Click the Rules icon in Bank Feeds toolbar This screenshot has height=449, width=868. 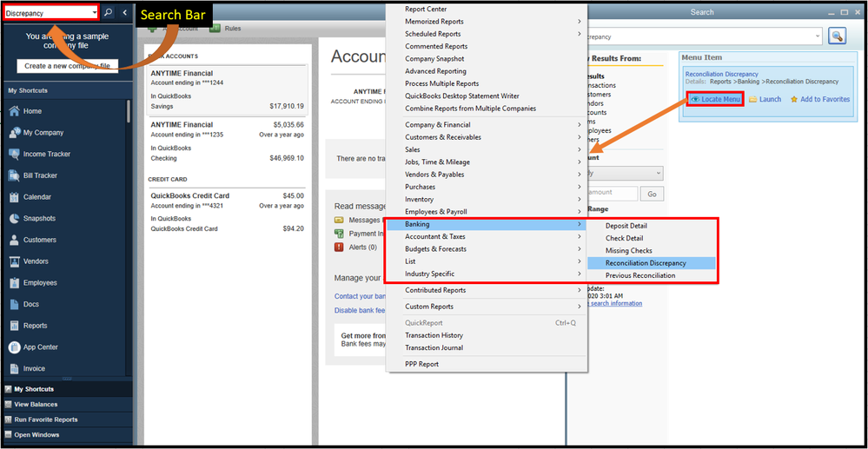tap(215, 29)
